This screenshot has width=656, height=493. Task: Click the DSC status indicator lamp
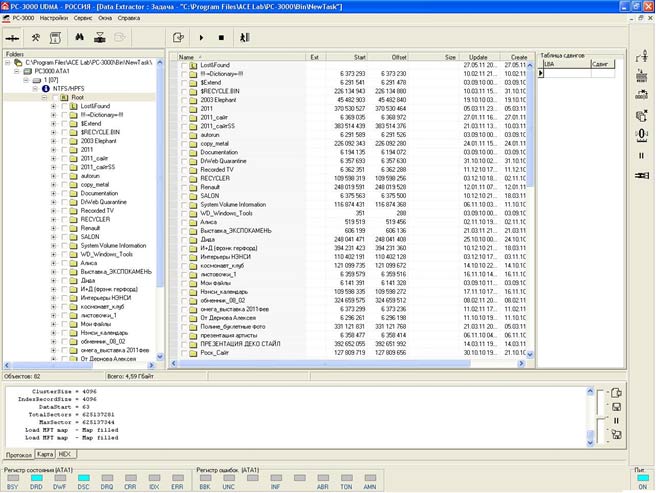pos(84,478)
